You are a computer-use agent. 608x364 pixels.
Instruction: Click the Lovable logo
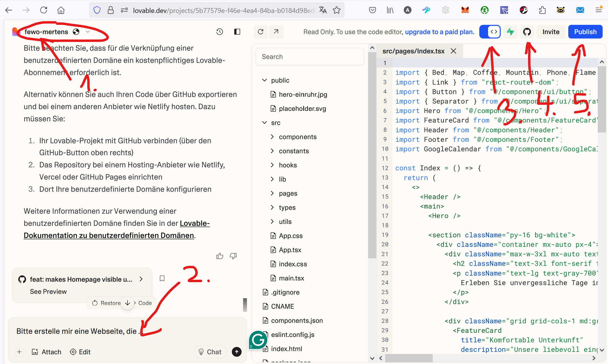pyautogui.click(x=15, y=32)
